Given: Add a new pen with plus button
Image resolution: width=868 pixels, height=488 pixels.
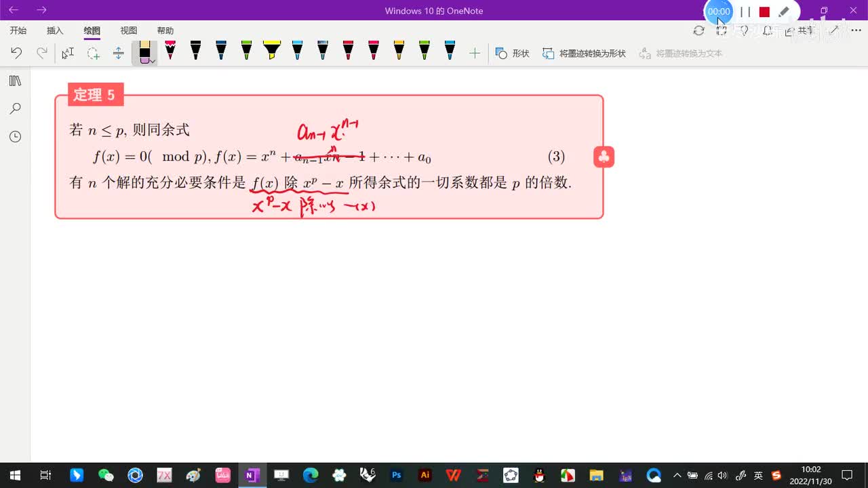Looking at the screenshot, I should 475,53.
